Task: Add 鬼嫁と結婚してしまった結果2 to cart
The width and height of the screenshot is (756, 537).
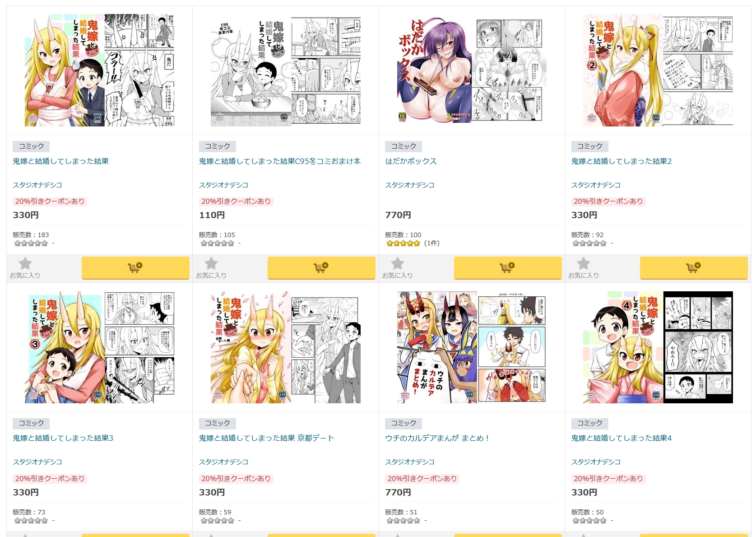Action: click(694, 268)
